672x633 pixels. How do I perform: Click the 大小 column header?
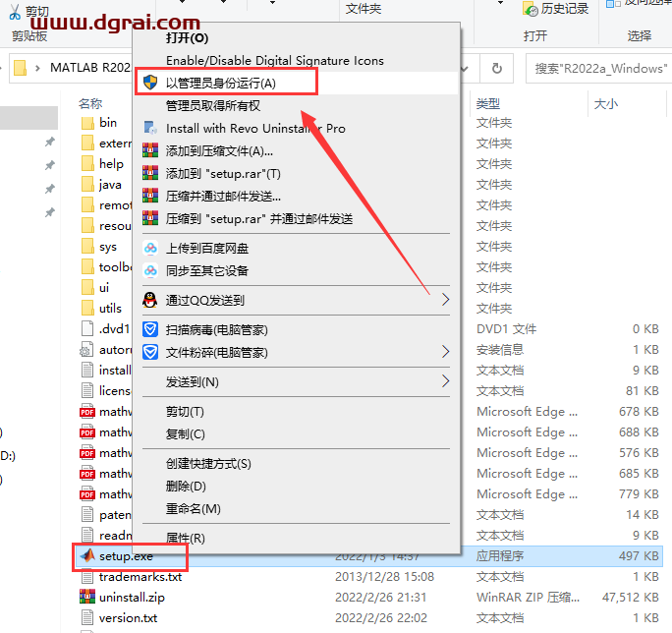606,103
